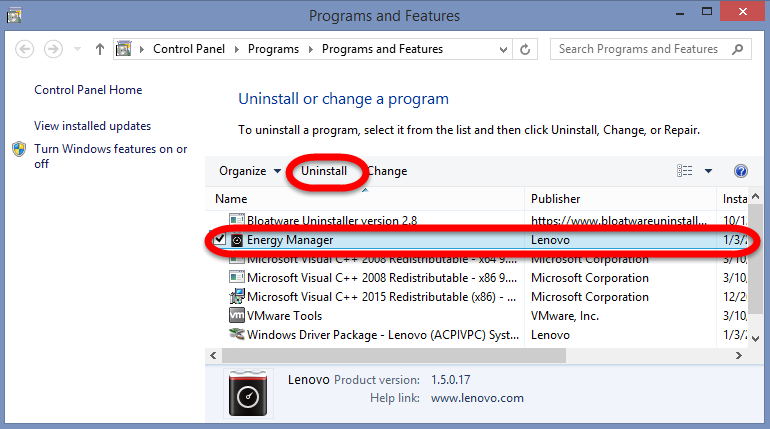The image size is (770, 429).
Task: Select the Energy Manager entry
Action: 290,240
